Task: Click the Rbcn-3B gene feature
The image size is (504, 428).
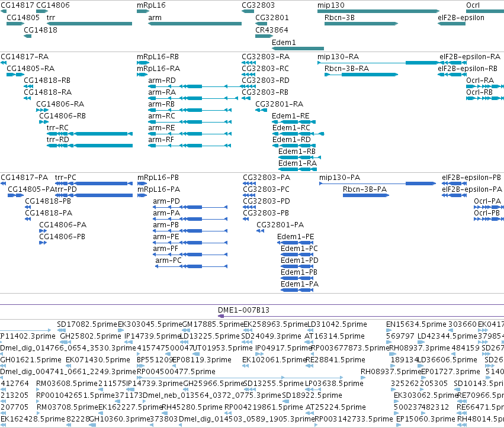Action: click(x=361, y=24)
